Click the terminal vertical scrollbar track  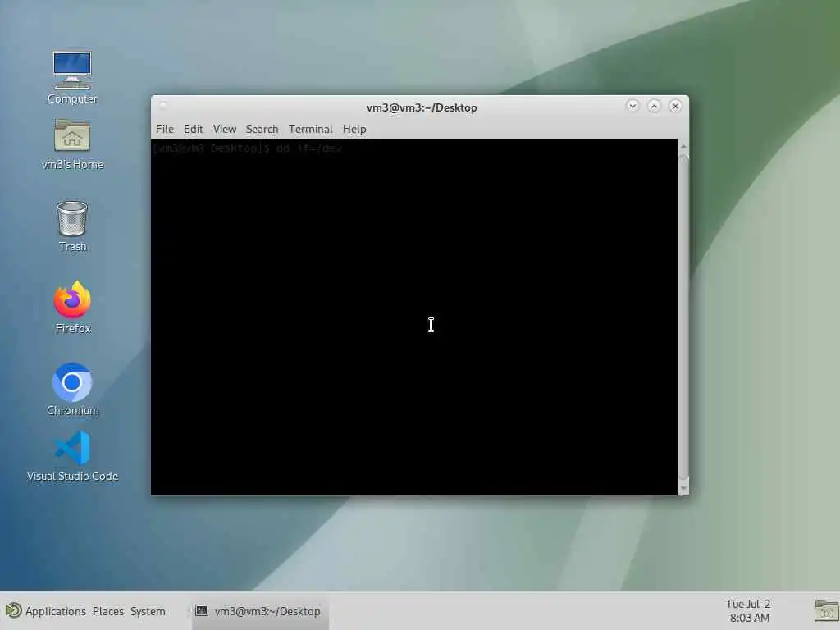pyautogui.click(x=683, y=317)
